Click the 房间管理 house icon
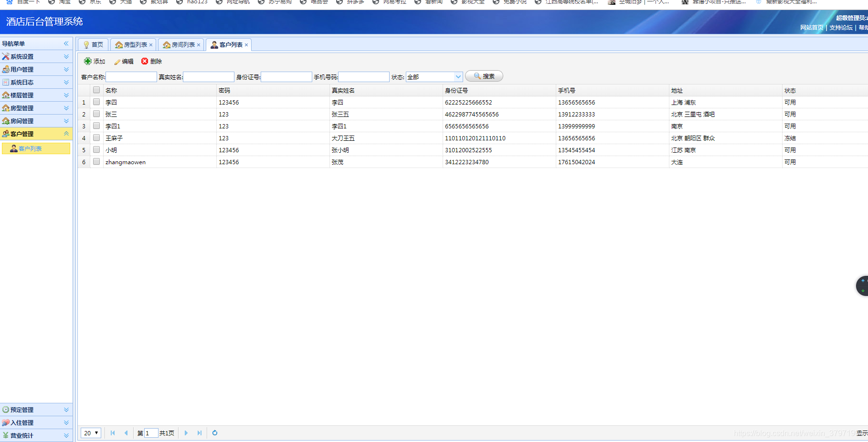The width and height of the screenshot is (868, 442). click(x=6, y=121)
